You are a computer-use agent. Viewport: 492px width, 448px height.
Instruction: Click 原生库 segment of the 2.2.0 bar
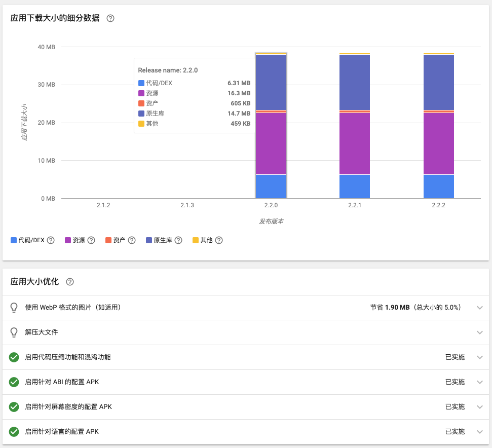[x=271, y=82]
